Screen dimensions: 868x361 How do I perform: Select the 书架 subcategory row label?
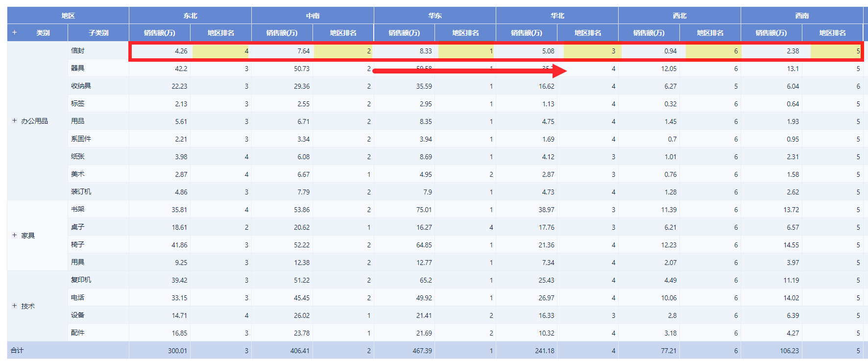click(x=78, y=209)
